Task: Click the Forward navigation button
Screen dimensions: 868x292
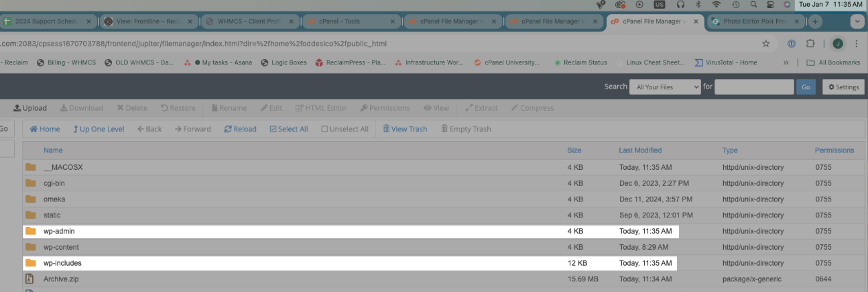Action: click(192, 129)
